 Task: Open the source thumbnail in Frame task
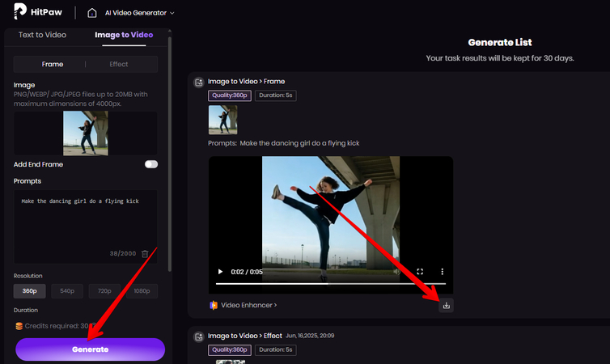click(223, 120)
